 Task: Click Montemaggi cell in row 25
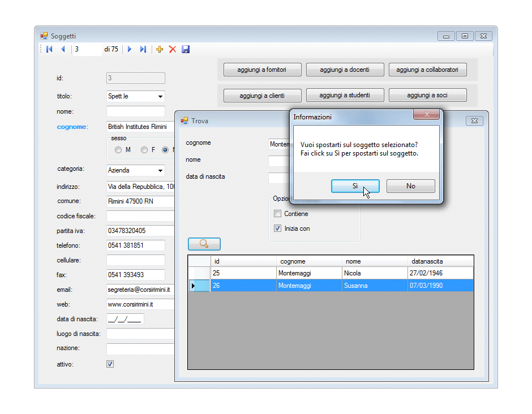tap(309, 273)
